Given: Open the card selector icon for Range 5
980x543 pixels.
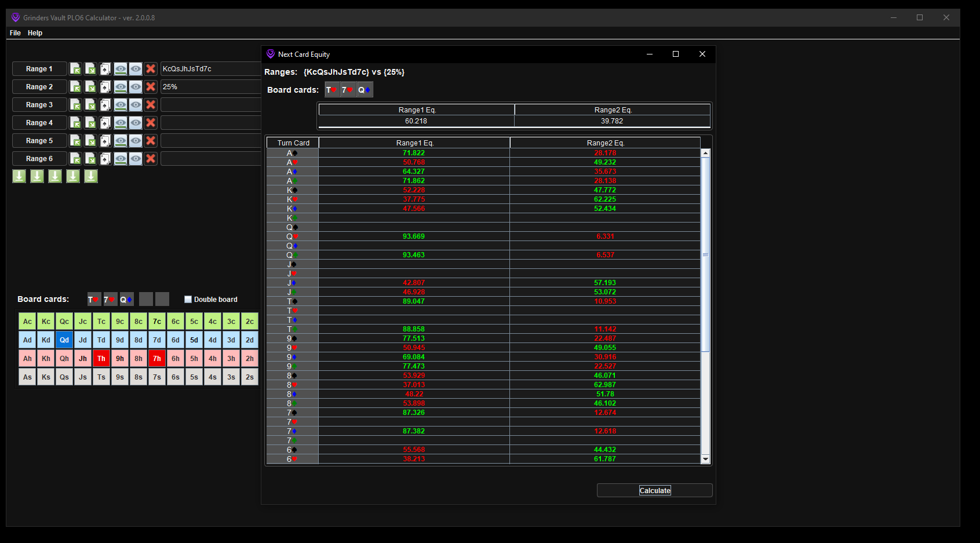Looking at the screenshot, I should pos(105,140).
